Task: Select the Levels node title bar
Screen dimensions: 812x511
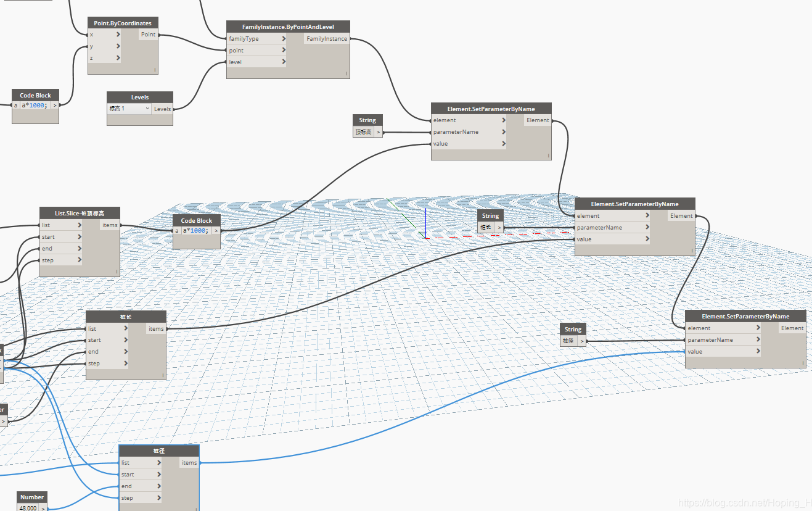Action: click(140, 98)
